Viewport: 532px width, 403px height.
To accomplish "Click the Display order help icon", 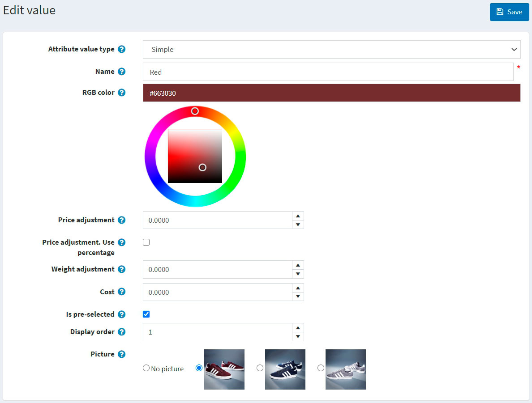I will pos(121,332).
